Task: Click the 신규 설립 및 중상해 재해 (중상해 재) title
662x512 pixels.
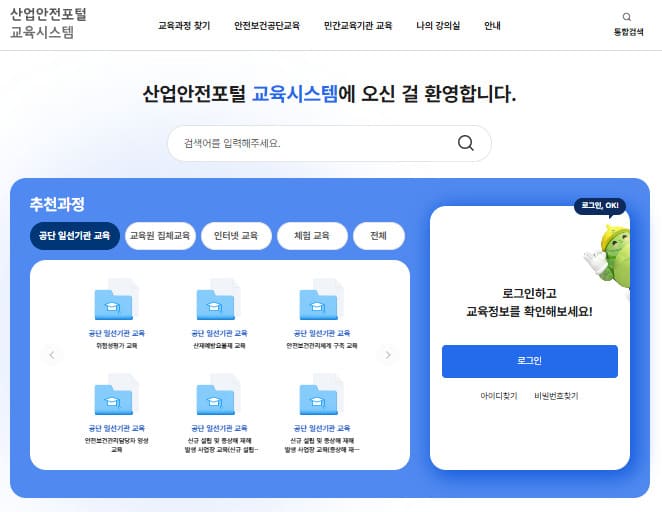Action: (x=322, y=445)
